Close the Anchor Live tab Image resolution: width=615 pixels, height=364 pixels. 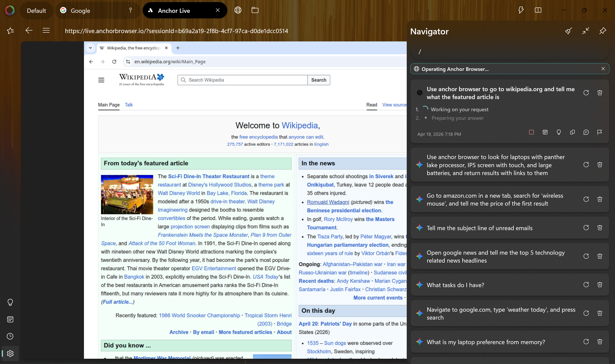click(x=218, y=10)
